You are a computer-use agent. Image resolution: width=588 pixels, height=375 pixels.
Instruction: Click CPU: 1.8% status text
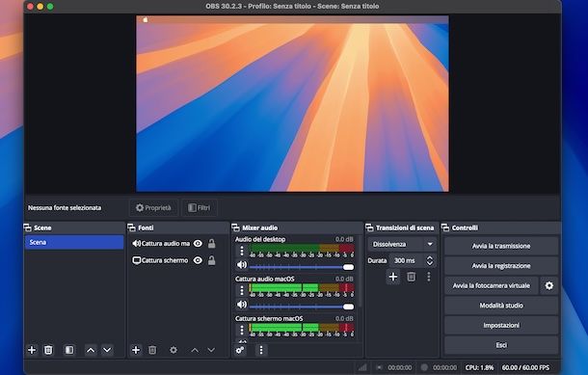pyautogui.click(x=479, y=367)
